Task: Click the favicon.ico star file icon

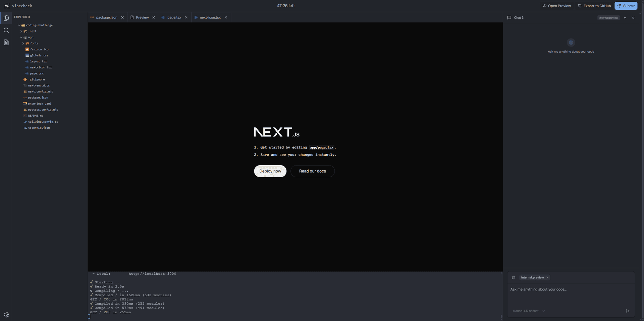Action: point(27,49)
